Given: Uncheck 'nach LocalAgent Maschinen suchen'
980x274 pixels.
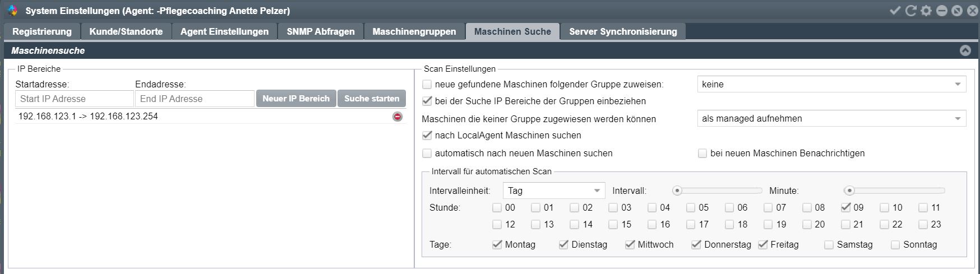Looking at the screenshot, I should (427, 135).
